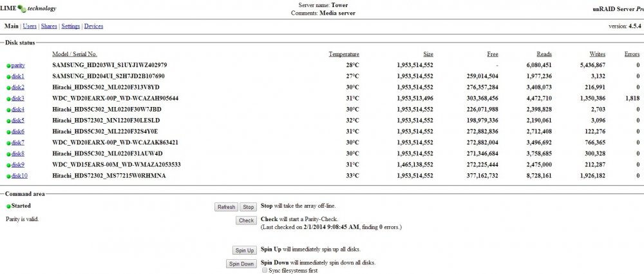Click serial SAMSUNG_HD204UI_S2H7JD2B107690

pos(108,76)
